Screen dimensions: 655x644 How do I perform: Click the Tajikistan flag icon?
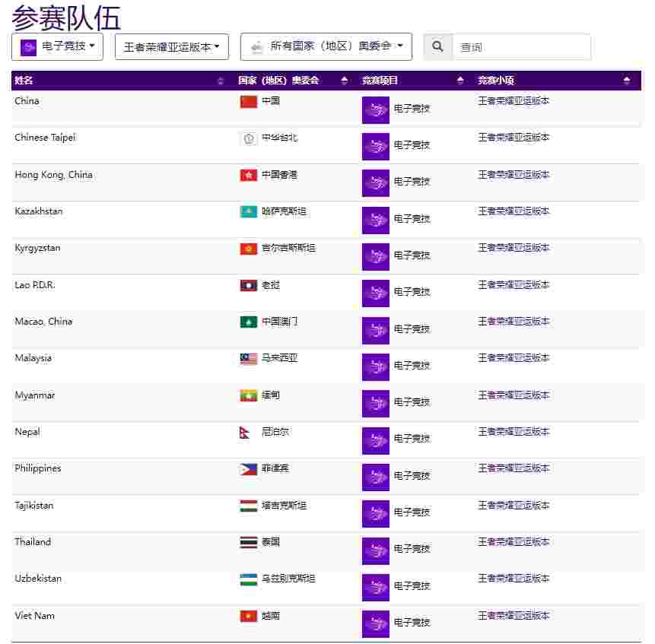pyautogui.click(x=249, y=506)
